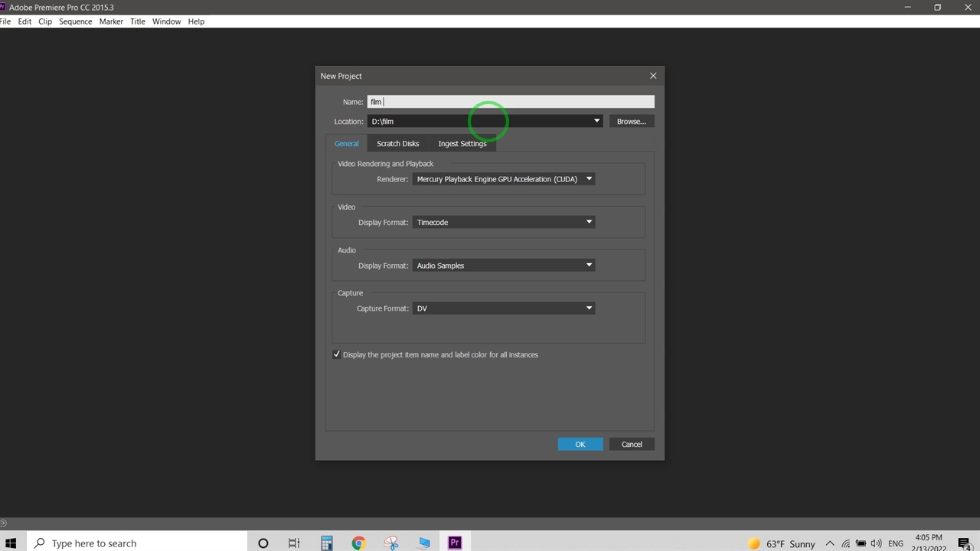Viewport: 980px width, 551px height.
Task: Switch to the Scratch Disks tab
Action: point(397,144)
